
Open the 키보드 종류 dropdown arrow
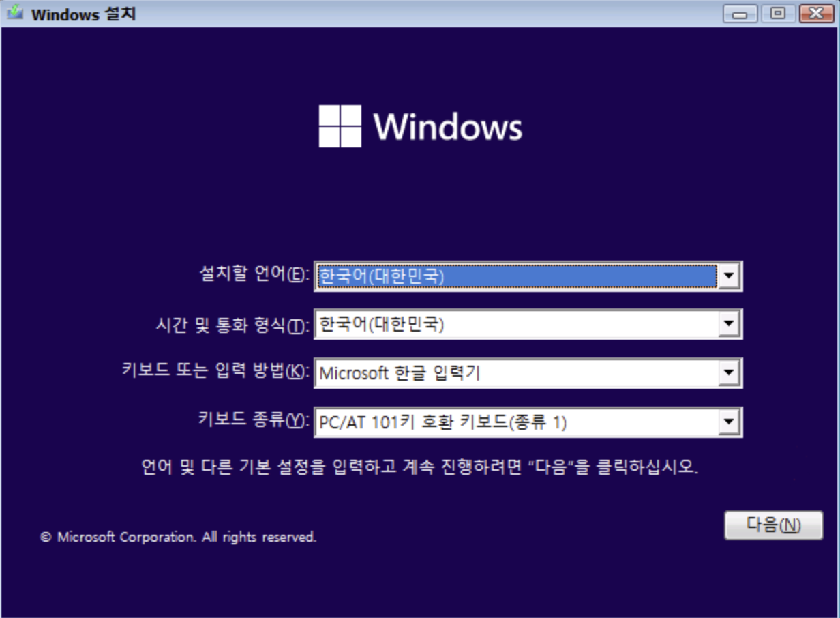(729, 423)
